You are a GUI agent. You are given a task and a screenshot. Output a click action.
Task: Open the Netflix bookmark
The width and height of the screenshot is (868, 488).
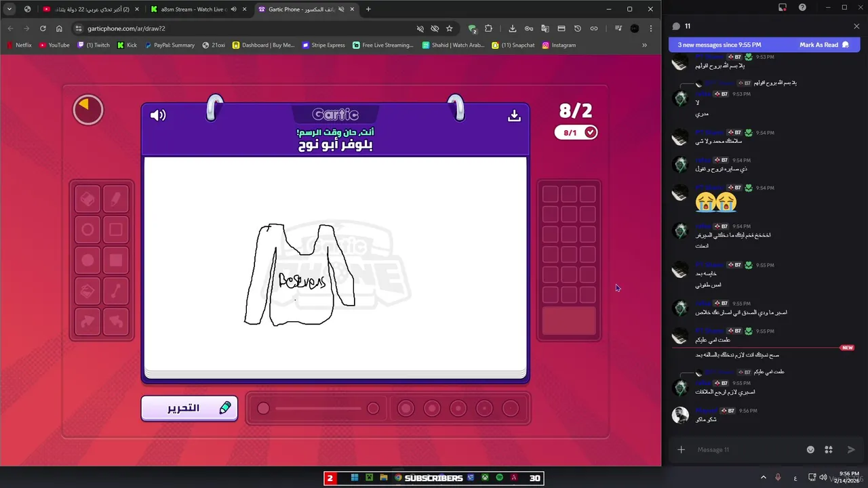click(19, 45)
